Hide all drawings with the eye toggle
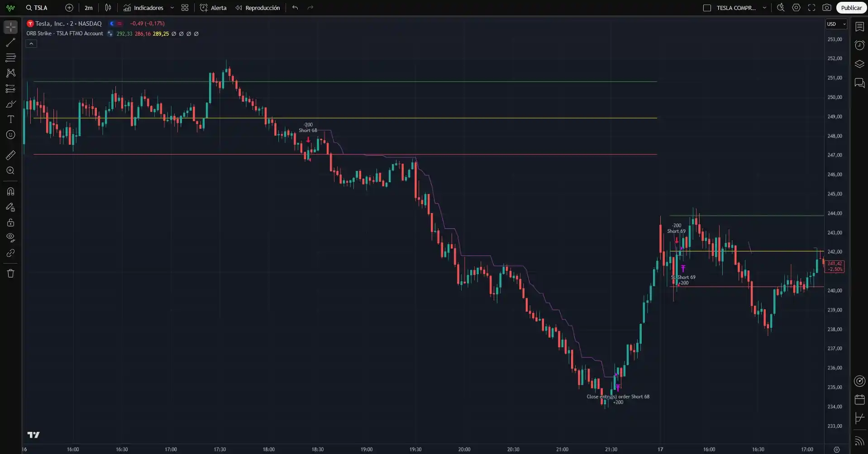 [x=10, y=238]
